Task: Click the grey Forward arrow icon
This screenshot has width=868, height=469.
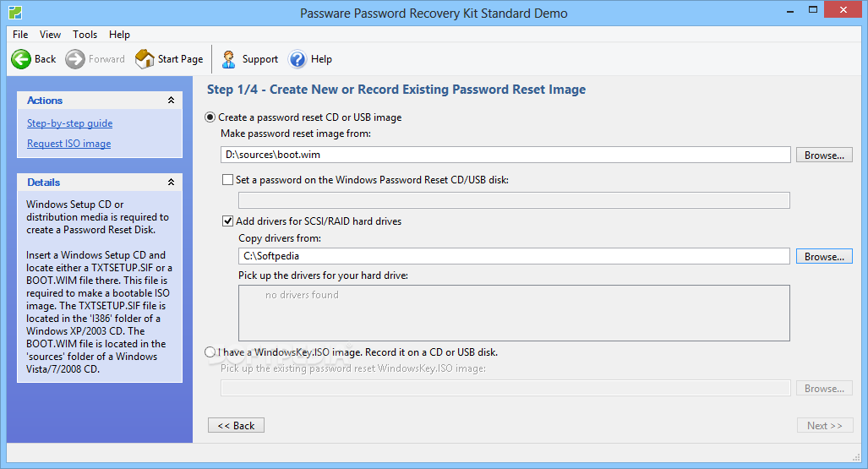Action: click(75, 59)
